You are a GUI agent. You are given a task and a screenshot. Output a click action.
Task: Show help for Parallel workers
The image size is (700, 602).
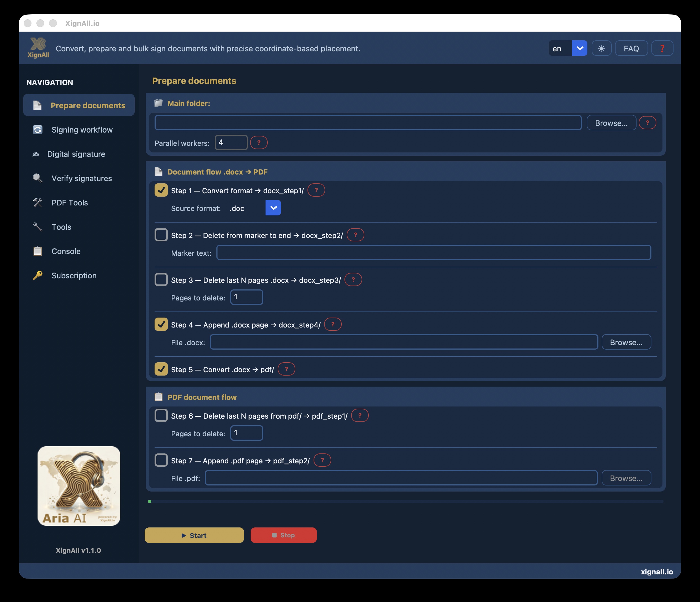click(259, 143)
